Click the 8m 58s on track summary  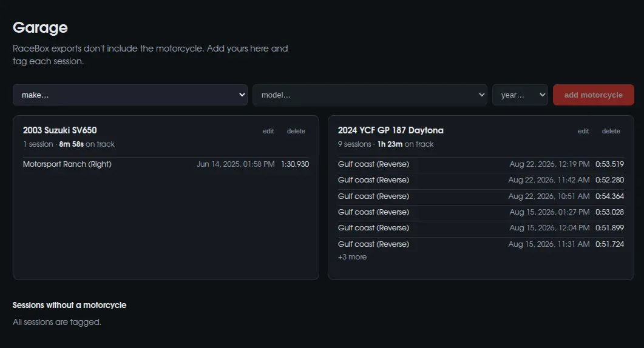point(87,144)
